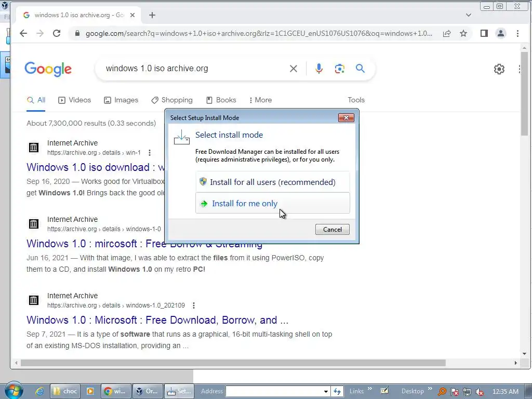
Task: Click the browser back arrow
Action: point(23,33)
